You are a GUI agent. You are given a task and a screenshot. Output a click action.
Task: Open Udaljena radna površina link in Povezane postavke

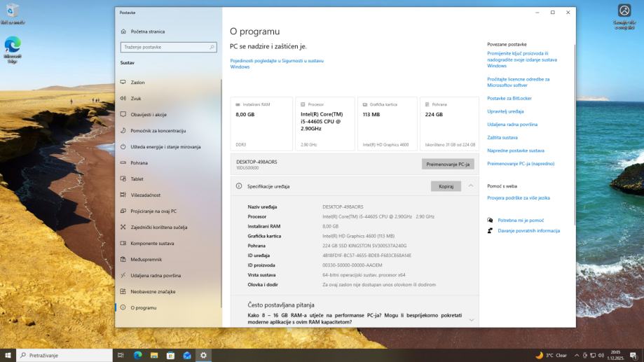pyautogui.click(x=512, y=125)
